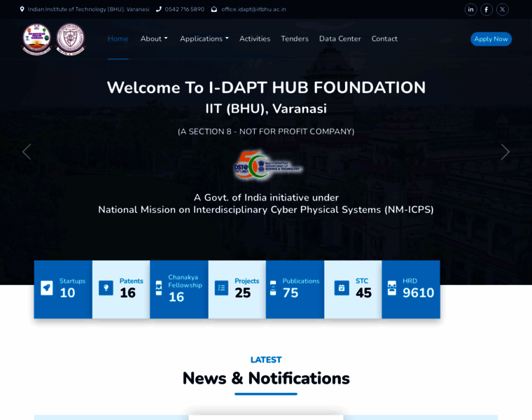Select the Home nav item
The width and height of the screenshot is (532, 420).
coord(118,38)
